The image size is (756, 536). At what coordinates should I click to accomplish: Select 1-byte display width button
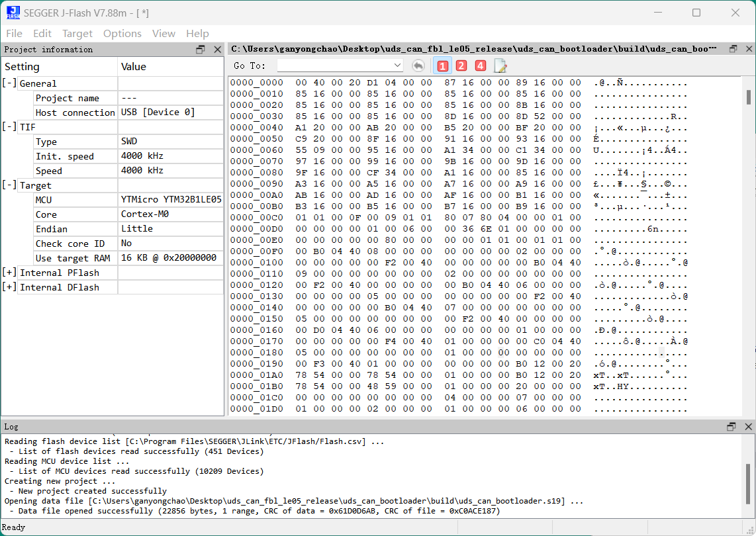[x=443, y=66]
